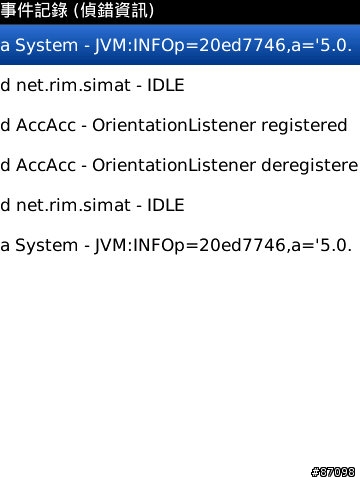Open the IDLE entry just below the highlighted row

click(180, 85)
